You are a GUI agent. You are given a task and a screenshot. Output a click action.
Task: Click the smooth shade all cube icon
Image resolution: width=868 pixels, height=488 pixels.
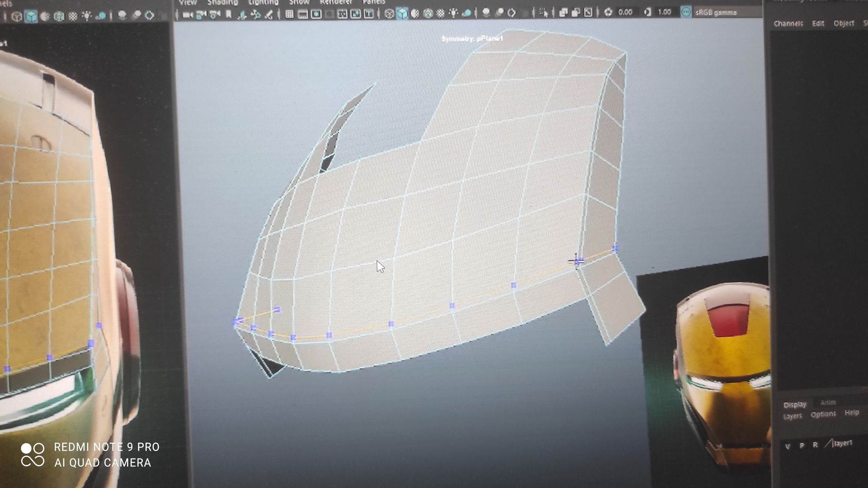click(x=402, y=14)
